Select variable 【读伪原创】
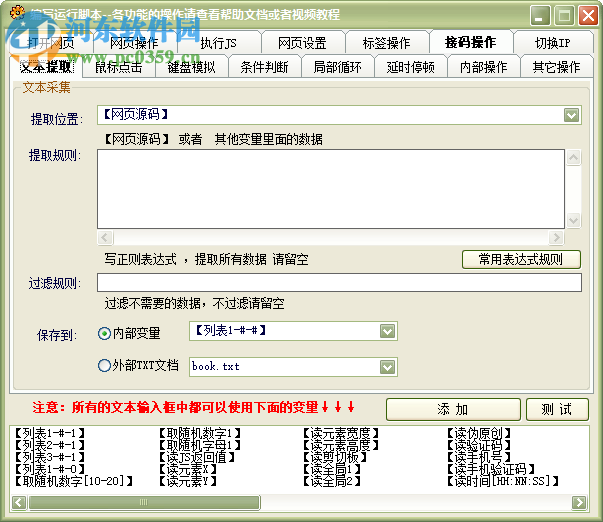The image size is (603, 522). 479,434
